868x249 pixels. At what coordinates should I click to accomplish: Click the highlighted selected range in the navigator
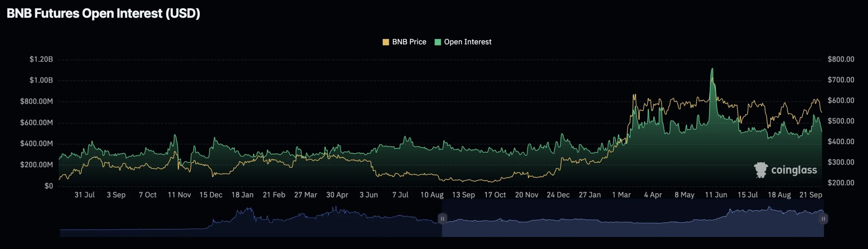point(633,218)
